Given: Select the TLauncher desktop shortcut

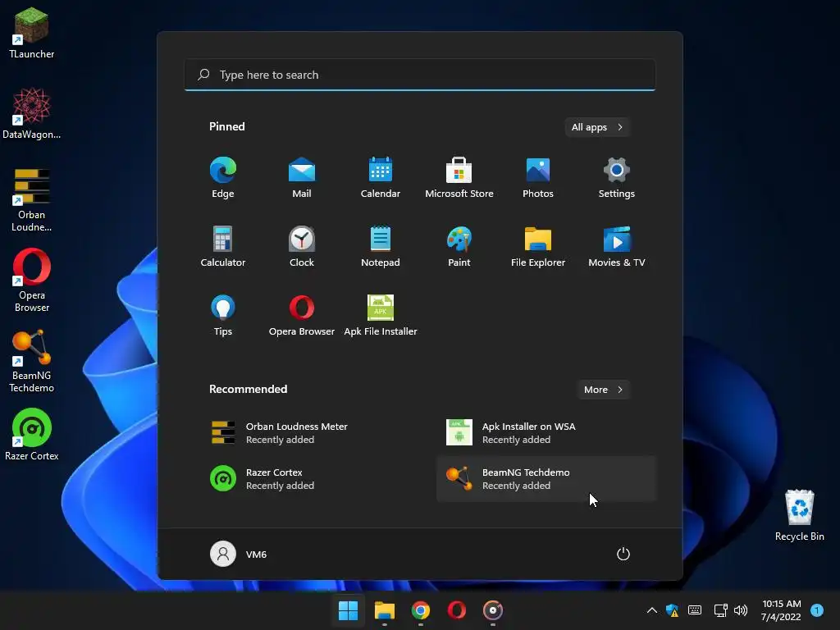Looking at the screenshot, I should [32, 33].
